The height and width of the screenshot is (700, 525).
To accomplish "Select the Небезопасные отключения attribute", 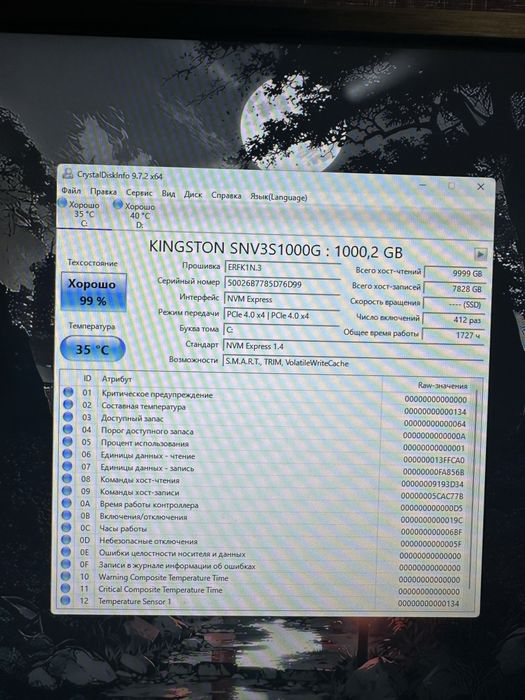I will 148,541.
